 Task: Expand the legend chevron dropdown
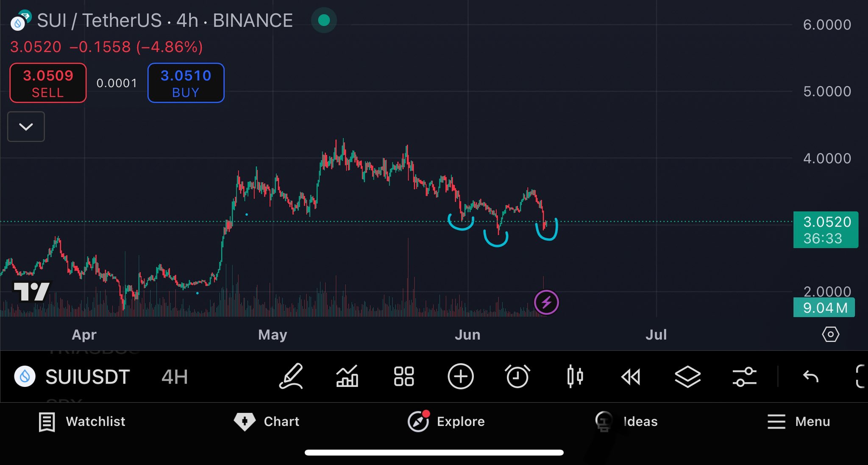(26, 126)
